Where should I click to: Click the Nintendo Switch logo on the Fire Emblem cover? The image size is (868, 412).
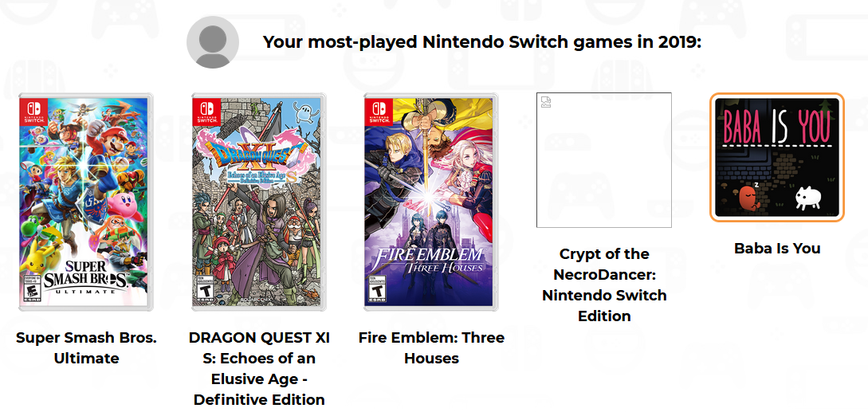point(379,110)
